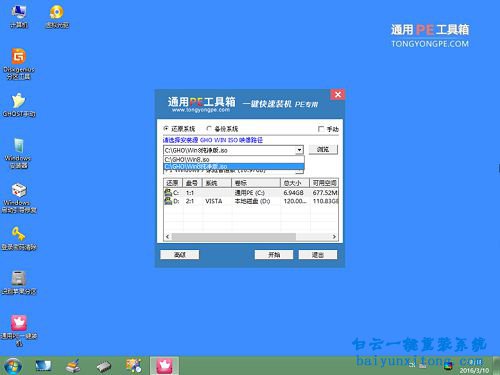Click the monitor icon in the taskbar
The height and width of the screenshot is (375, 500).
point(43,366)
